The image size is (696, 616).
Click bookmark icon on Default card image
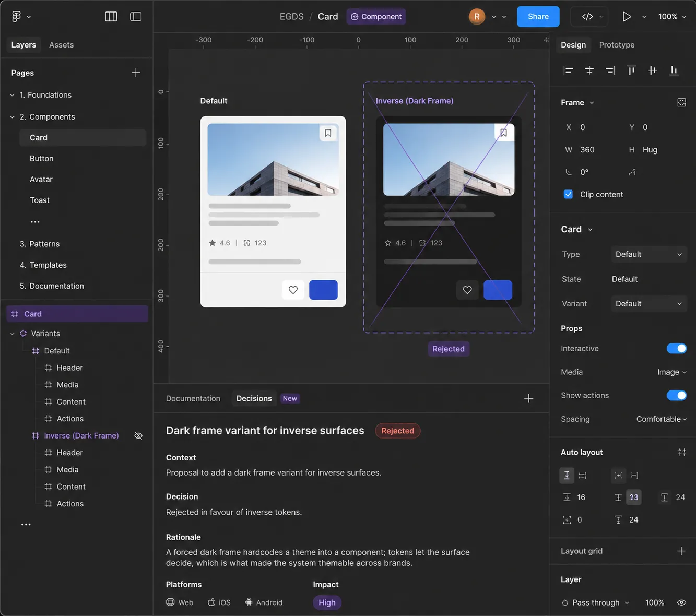point(328,133)
